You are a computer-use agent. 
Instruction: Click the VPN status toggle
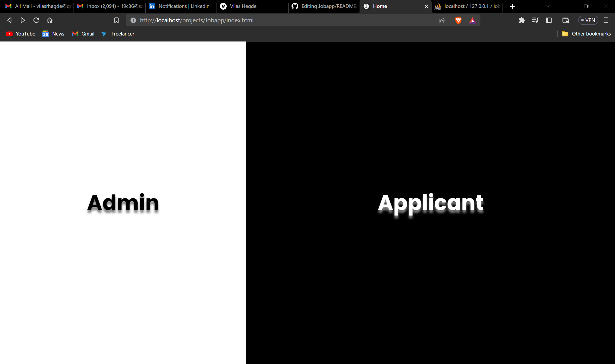tap(588, 20)
